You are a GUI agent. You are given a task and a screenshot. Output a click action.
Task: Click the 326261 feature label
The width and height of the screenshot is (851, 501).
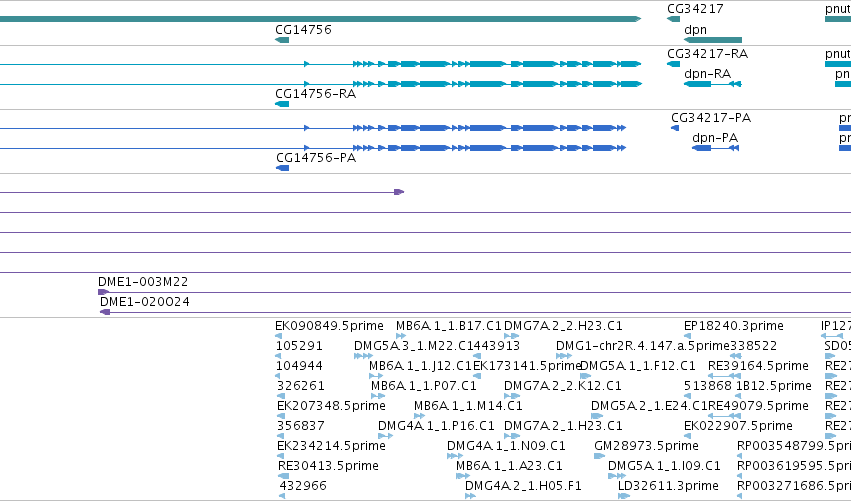pyautogui.click(x=301, y=386)
